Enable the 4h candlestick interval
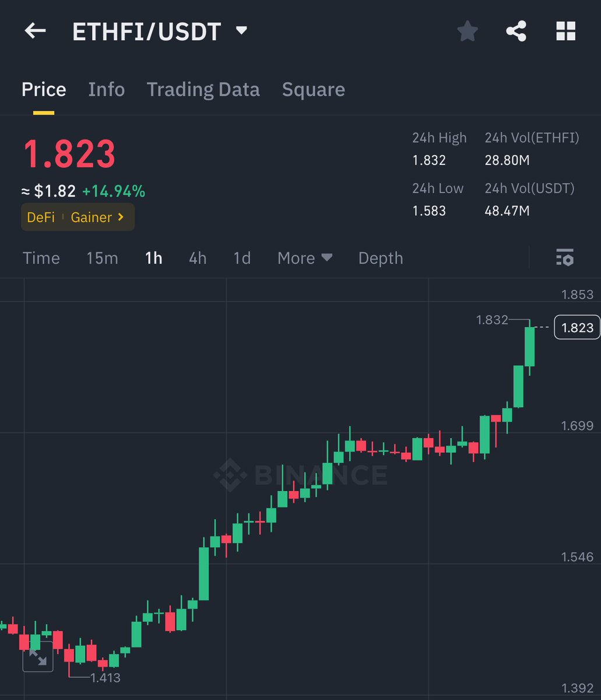 click(x=196, y=258)
